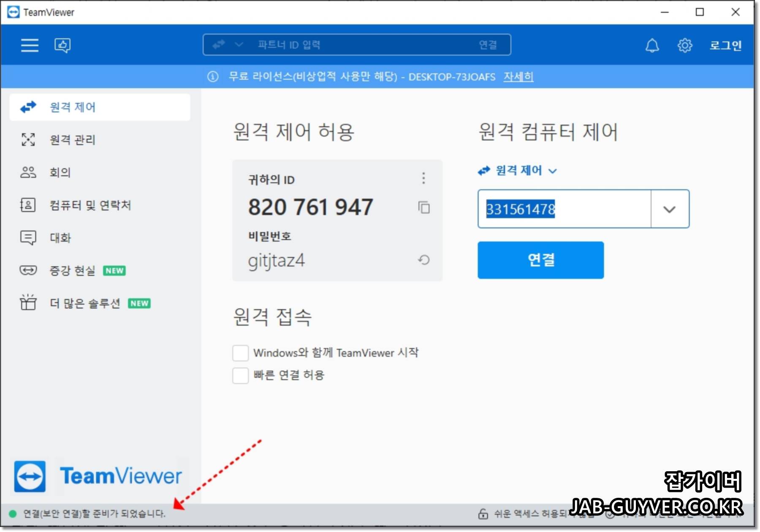Image resolution: width=760 pixels, height=532 pixels.
Task: Click the green connection status dot
Action: [13, 513]
